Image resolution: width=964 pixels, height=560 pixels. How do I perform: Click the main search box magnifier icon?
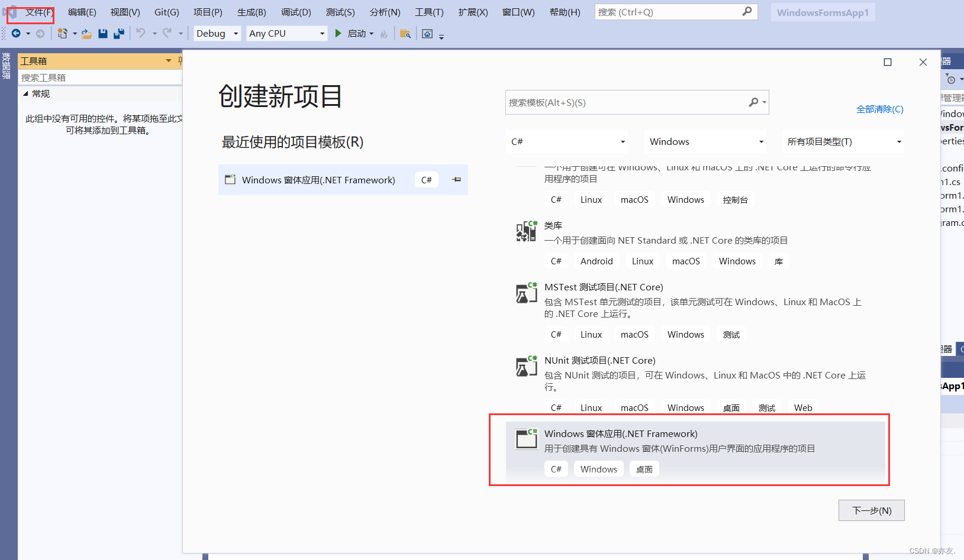point(747,11)
